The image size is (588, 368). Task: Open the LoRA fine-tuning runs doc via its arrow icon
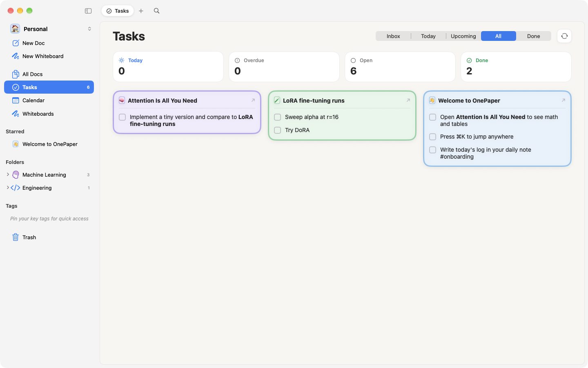[x=408, y=100]
